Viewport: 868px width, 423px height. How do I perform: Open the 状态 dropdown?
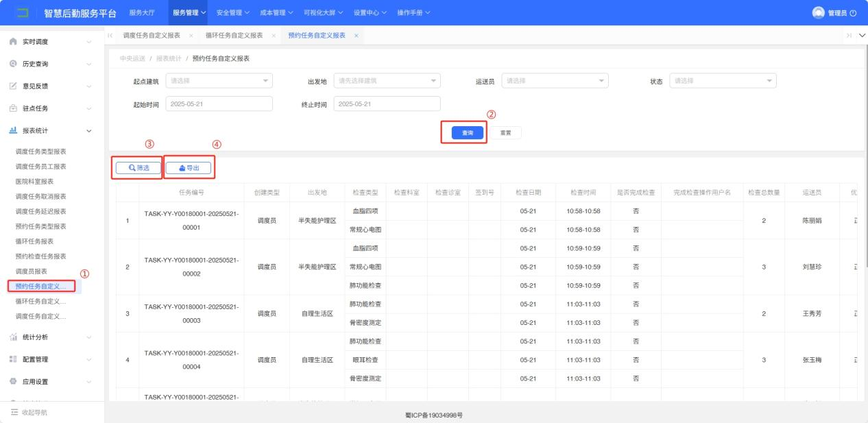click(x=723, y=81)
